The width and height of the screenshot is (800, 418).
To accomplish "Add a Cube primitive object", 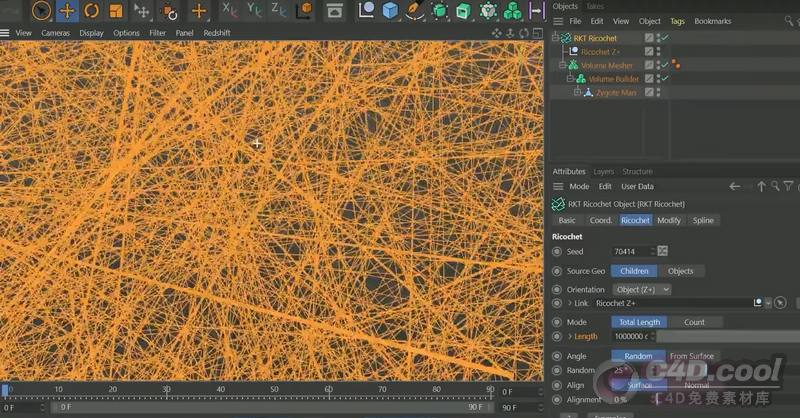I will [x=390, y=10].
